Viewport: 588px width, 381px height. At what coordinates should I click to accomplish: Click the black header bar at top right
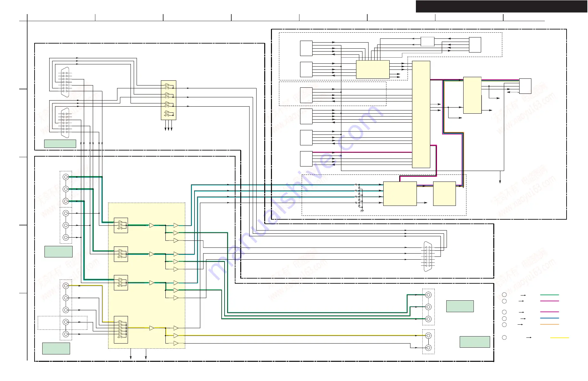(501, 6)
